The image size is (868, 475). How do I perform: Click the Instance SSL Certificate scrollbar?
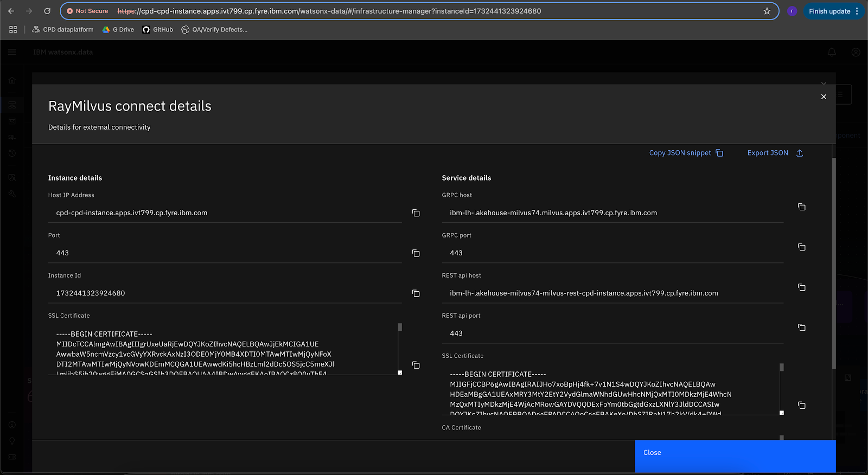point(400,327)
